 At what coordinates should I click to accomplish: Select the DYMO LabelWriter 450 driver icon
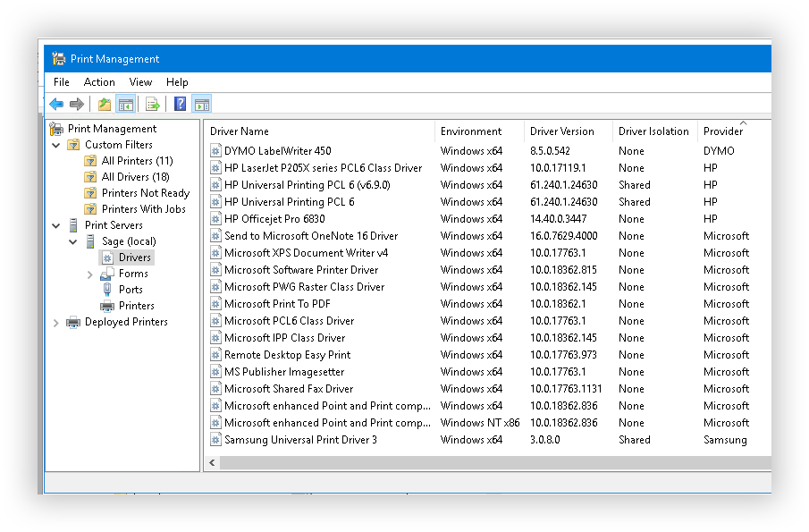215,151
